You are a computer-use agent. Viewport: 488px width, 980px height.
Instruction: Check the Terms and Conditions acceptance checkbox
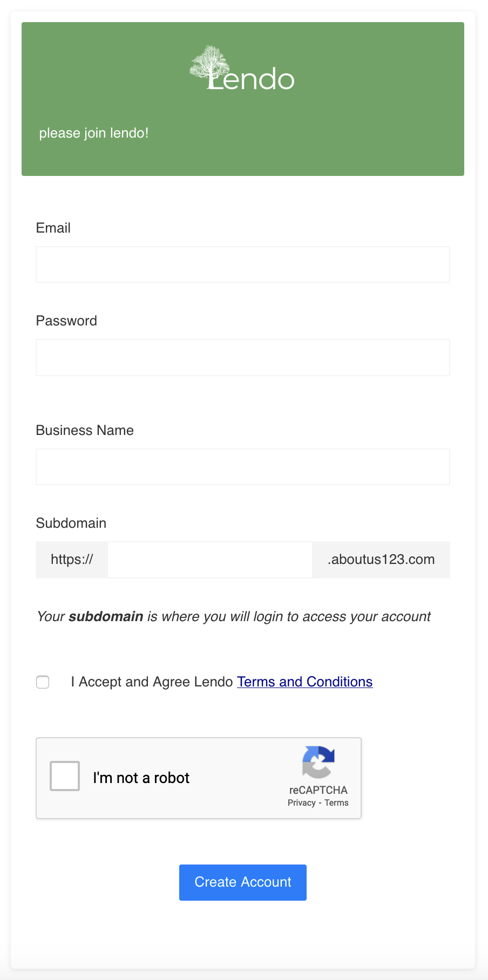pos(43,682)
